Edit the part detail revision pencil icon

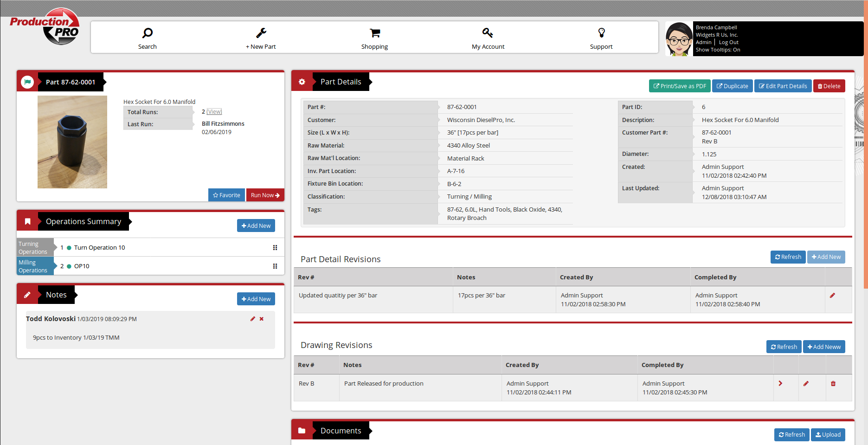point(832,296)
